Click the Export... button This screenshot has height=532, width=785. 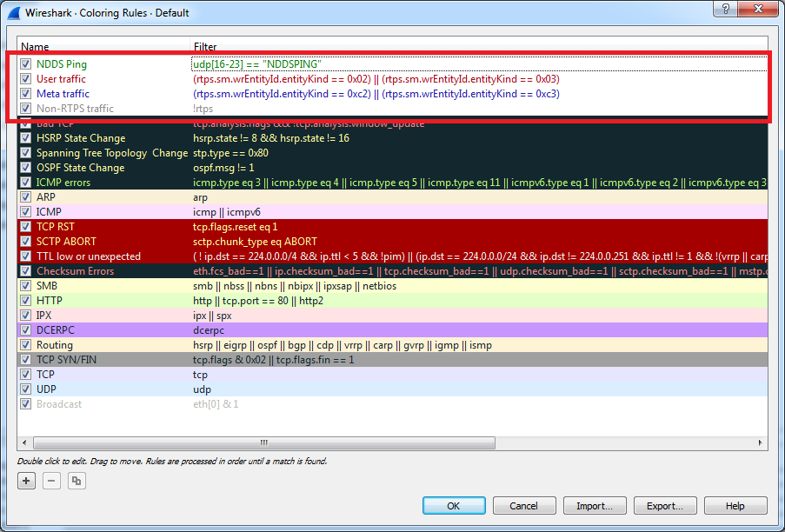[665, 505]
